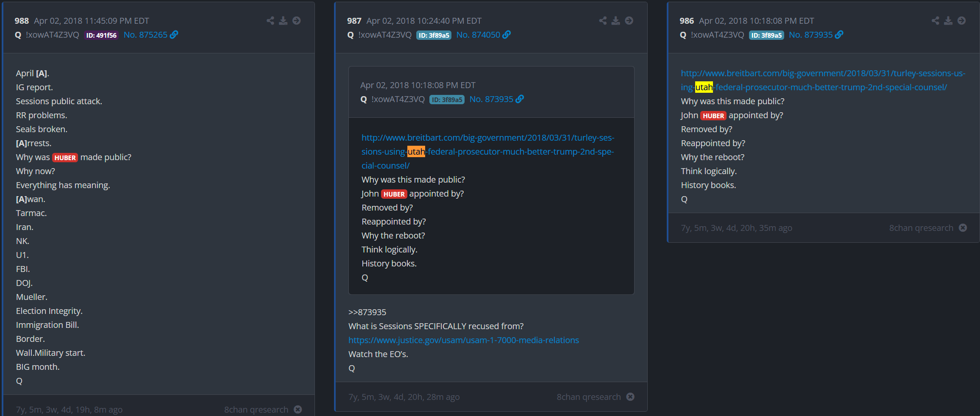980x416 pixels.
Task: Share post 987 via the share icon
Action: (603, 21)
